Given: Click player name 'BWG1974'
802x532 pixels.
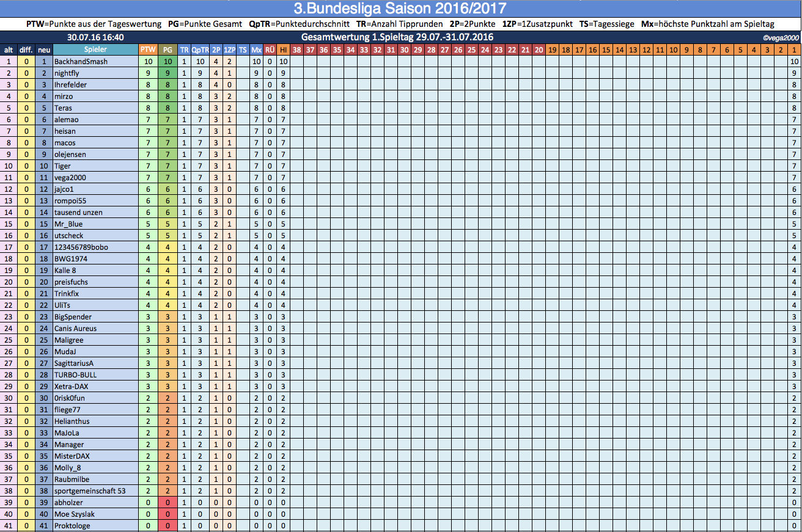Looking at the screenshot, I should point(70,259).
